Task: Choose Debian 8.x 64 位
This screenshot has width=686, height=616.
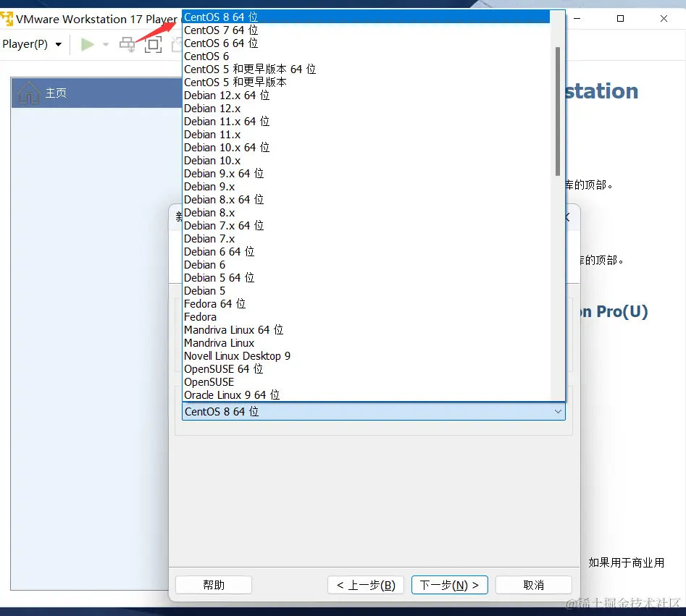Action: click(366, 200)
